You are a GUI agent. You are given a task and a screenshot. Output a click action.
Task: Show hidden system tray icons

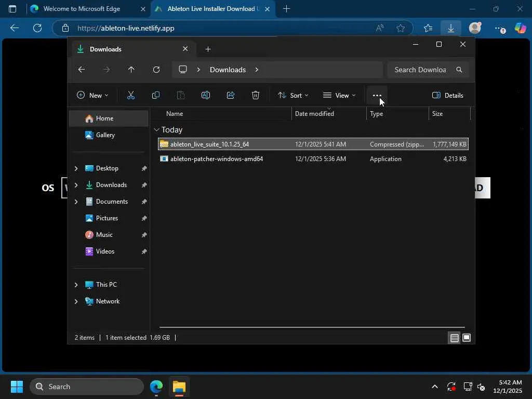435,387
